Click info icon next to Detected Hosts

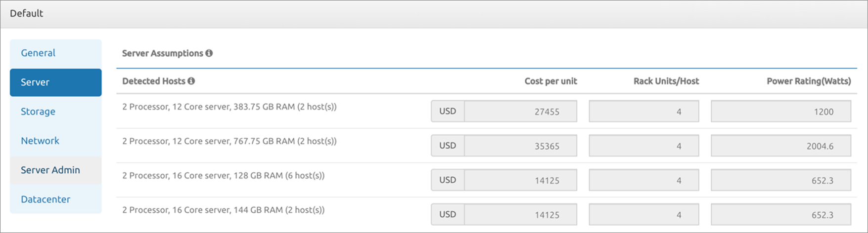[x=191, y=81]
